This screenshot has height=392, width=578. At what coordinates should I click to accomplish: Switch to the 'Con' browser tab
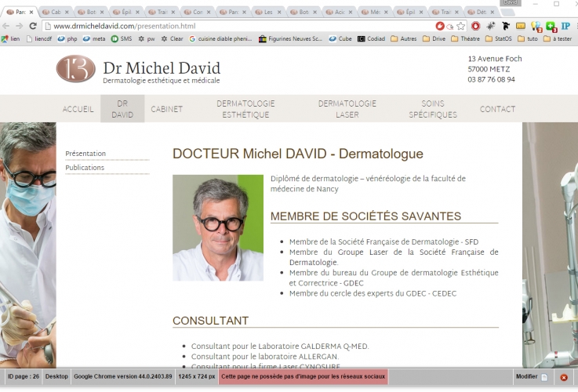(x=197, y=13)
